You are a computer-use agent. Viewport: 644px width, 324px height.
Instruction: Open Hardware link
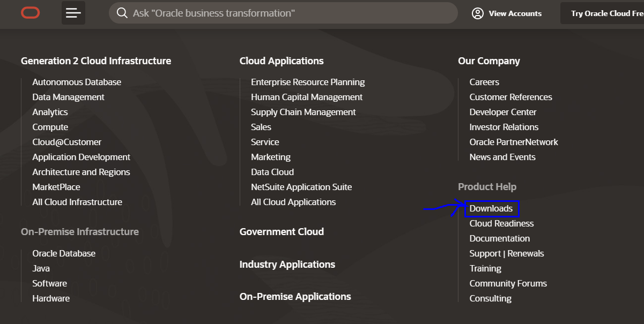51,298
